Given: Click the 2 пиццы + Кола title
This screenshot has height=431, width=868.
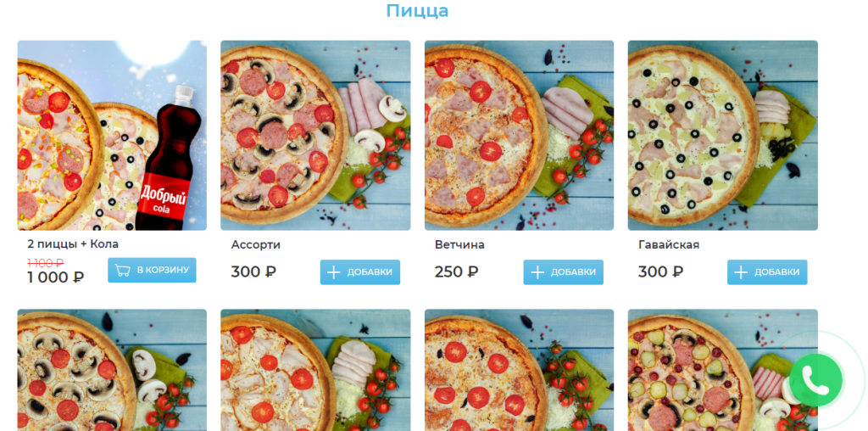Looking at the screenshot, I should [73, 243].
